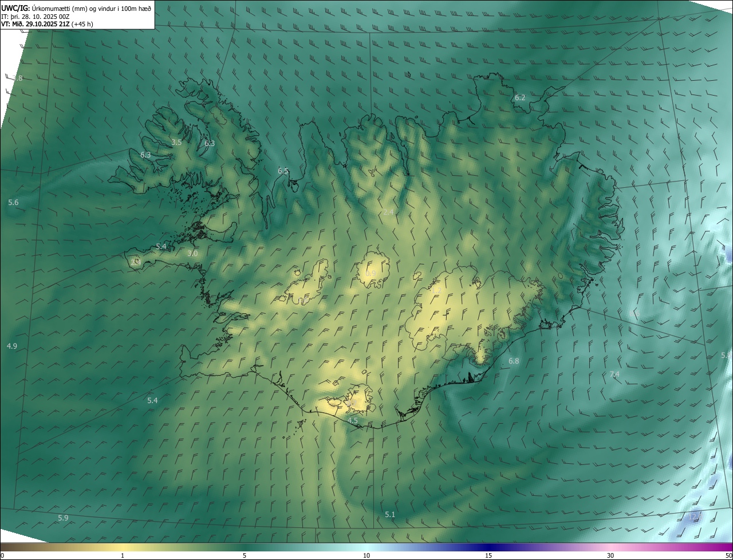Click the 2.4 value label

388,212
